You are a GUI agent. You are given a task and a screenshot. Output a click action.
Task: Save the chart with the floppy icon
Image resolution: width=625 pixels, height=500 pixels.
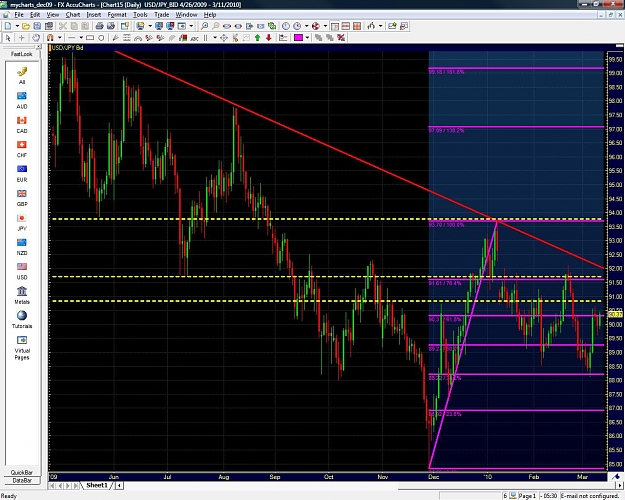coord(37,26)
